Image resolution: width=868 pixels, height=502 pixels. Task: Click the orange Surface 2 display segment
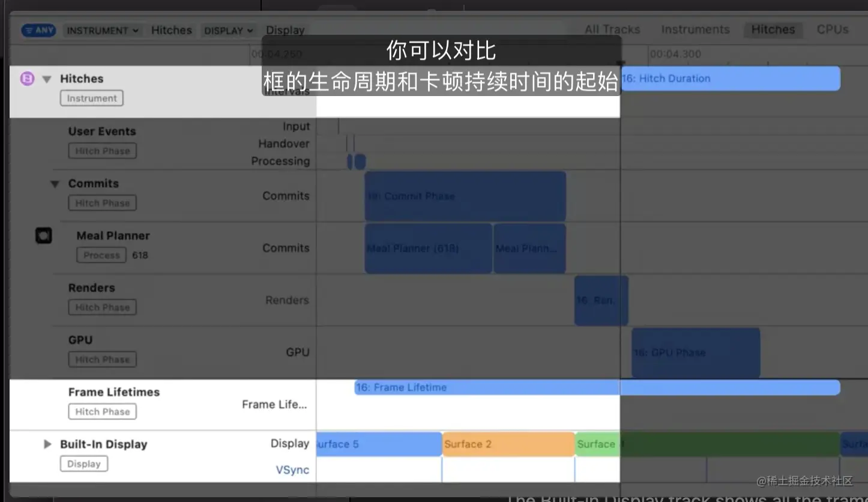point(508,444)
